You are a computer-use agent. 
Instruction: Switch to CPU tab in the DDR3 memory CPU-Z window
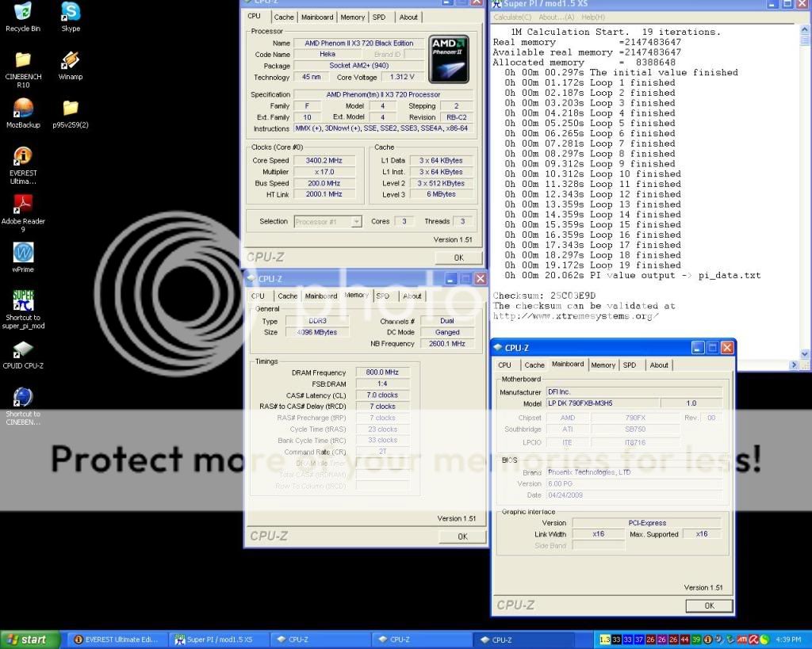pyautogui.click(x=258, y=296)
